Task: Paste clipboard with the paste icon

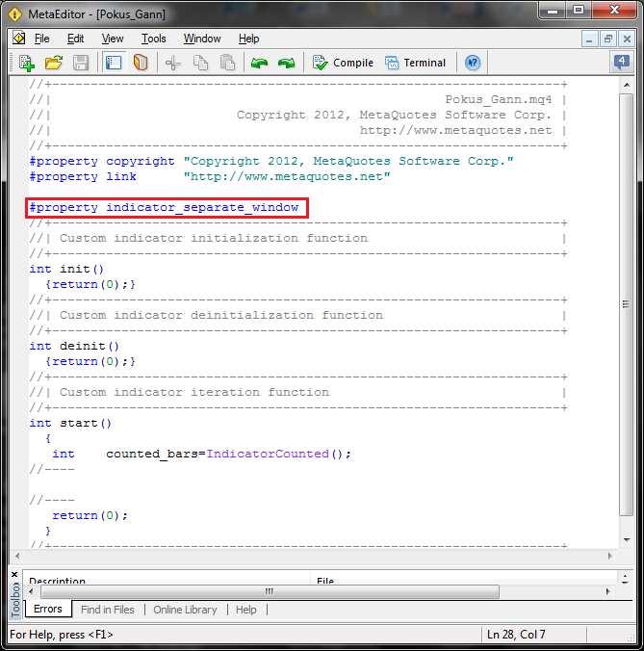Action: (227, 64)
